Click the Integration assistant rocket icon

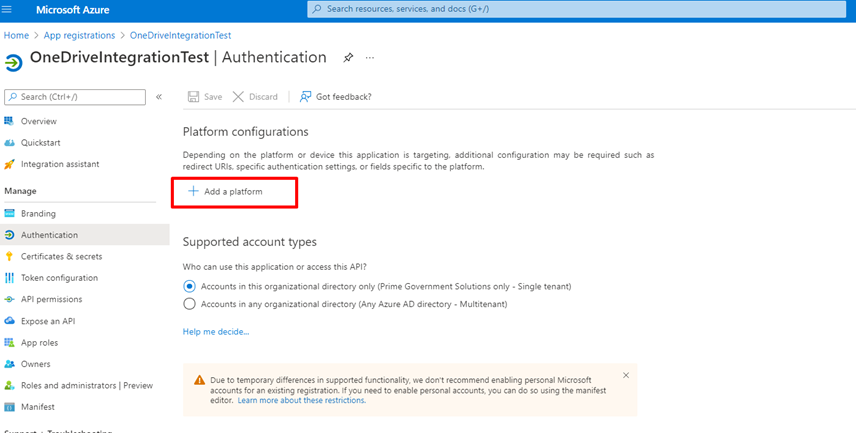[9, 164]
